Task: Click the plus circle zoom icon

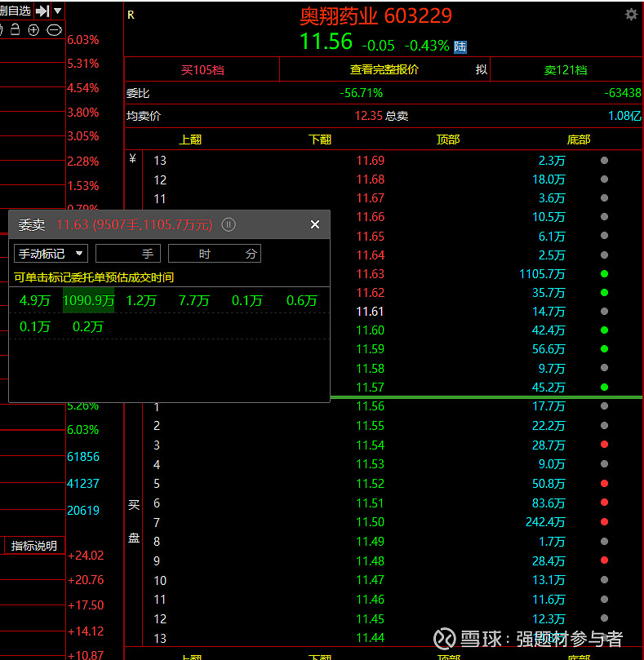Action: coord(33,30)
